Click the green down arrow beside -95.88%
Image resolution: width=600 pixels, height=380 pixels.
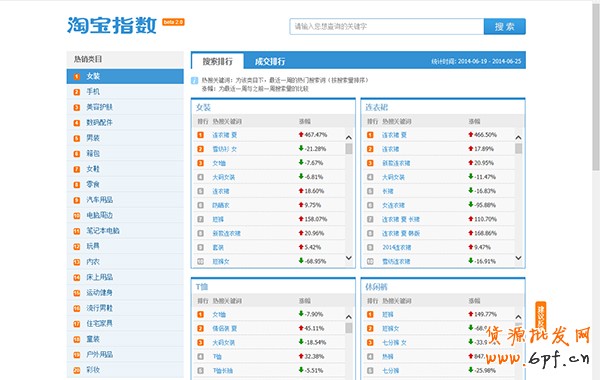pyautogui.click(x=471, y=205)
